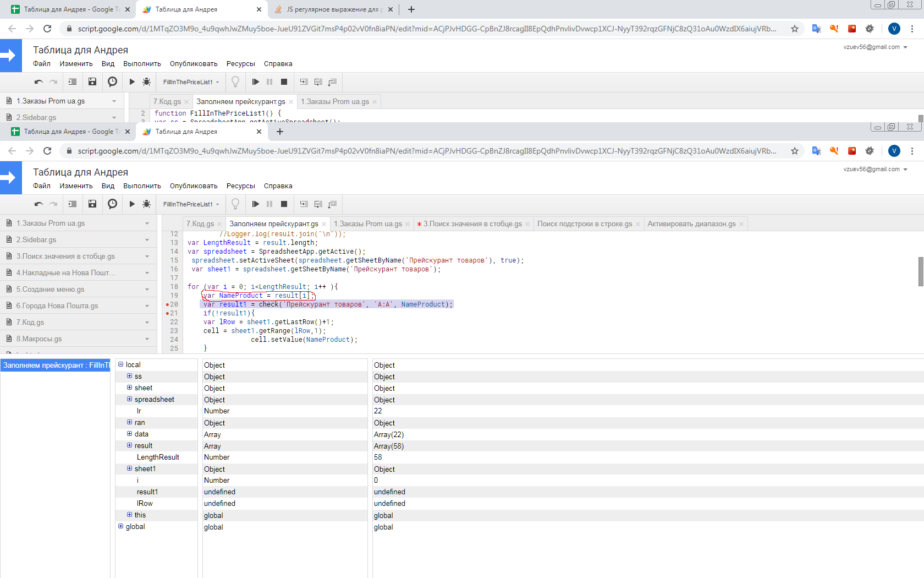Switch to 3.Поиск значения в стобце.gs editor tab

pos(472,224)
